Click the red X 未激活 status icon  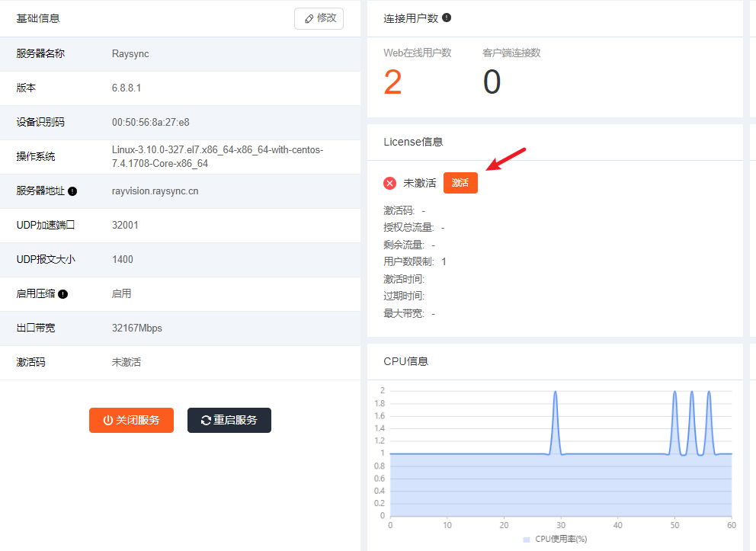[389, 183]
